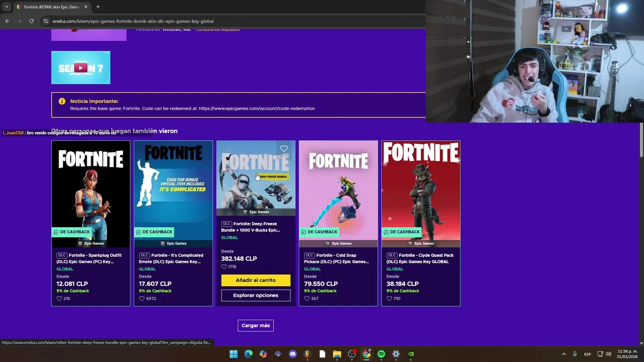Open Clyde Quest Pack product title
Screen dimensions: 644x362
(x=421, y=258)
